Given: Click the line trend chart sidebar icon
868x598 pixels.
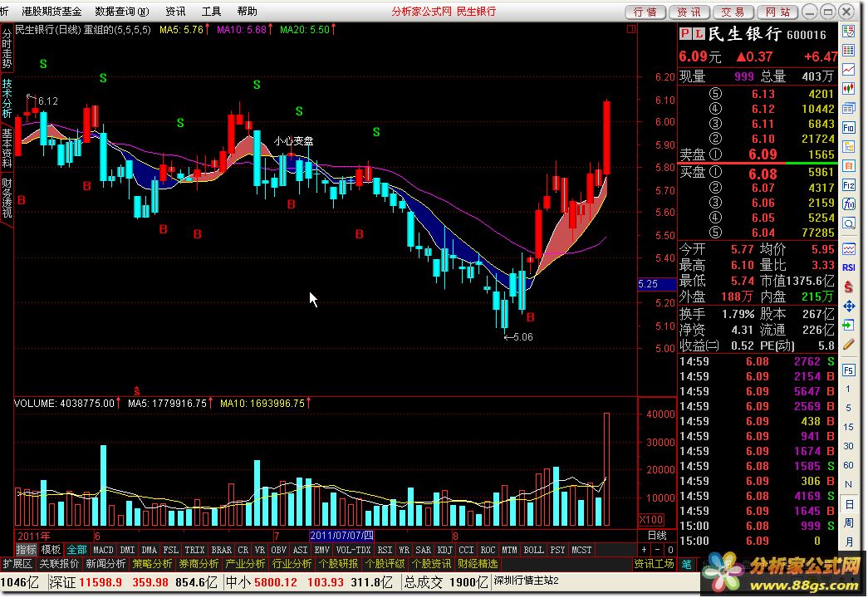Looking at the screenshot, I should point(849,69).
